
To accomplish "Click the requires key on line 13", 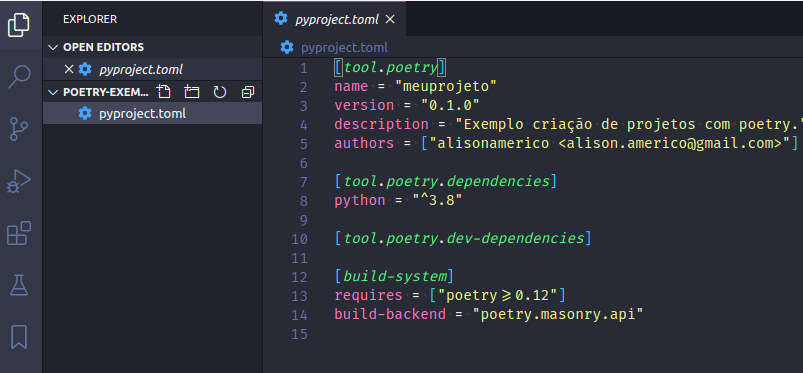I will (x=368, y=295).
